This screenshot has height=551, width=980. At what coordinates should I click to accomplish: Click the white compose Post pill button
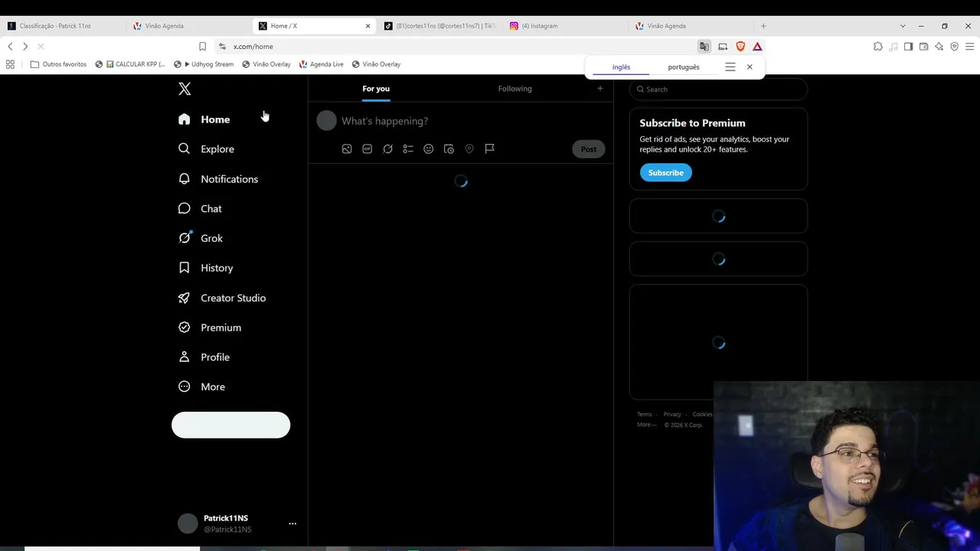(230, 425)
